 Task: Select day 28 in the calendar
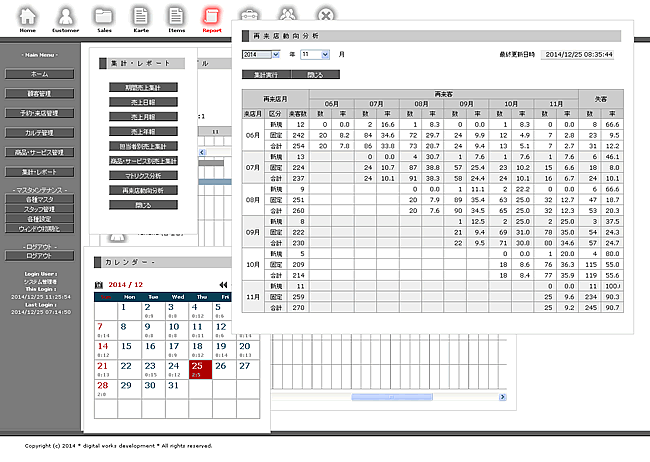tap(106, 389)
